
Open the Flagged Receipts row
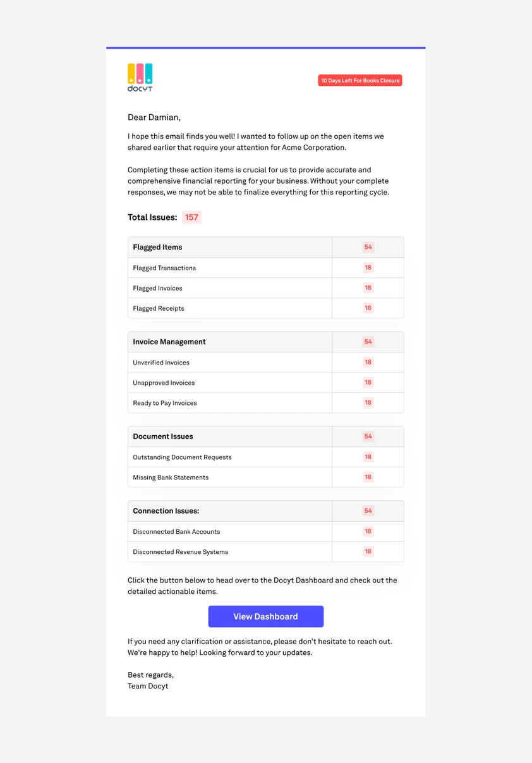(x=159, y=308)
